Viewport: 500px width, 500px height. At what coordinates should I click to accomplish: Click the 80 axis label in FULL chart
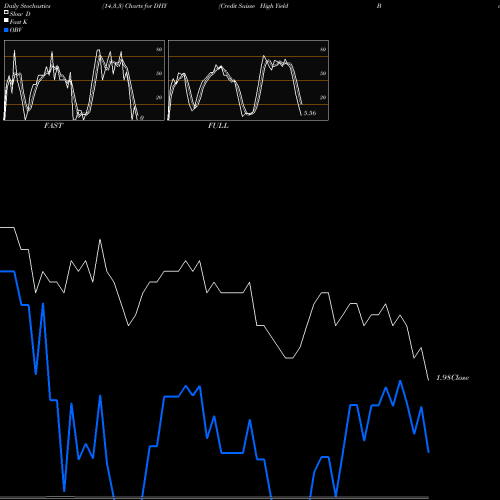[x=323, y=50]
